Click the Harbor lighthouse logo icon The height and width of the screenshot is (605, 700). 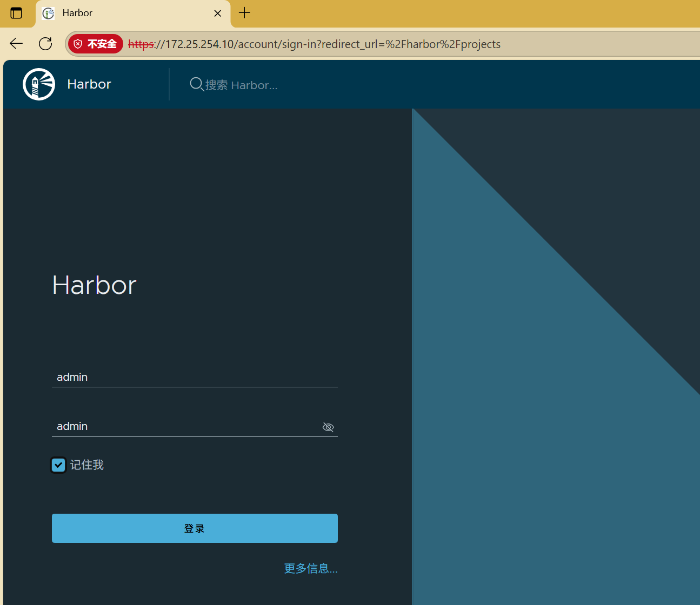(39, 84)
